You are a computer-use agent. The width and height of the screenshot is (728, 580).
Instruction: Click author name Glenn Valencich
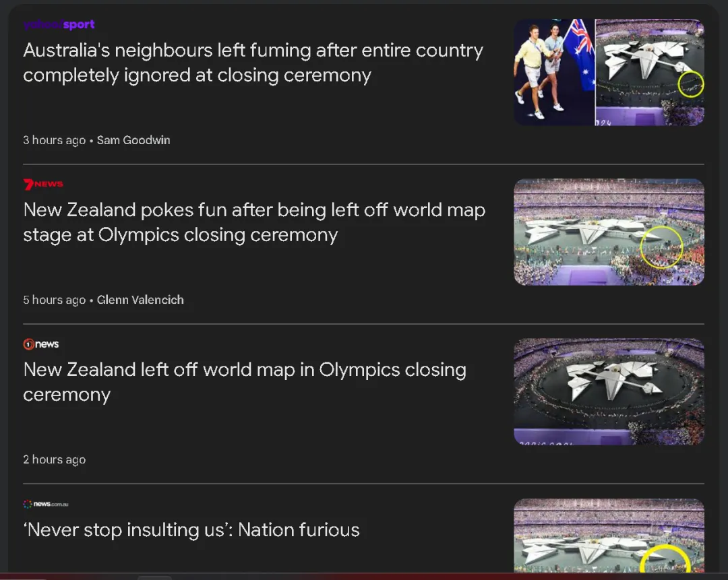(140, 300)
